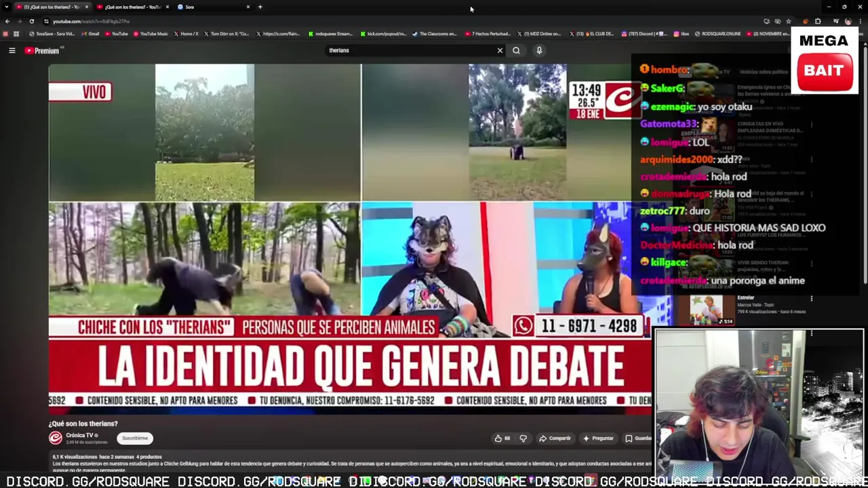
Task: Open the YouTube guide hamburger menu
Action: (12, 50)
